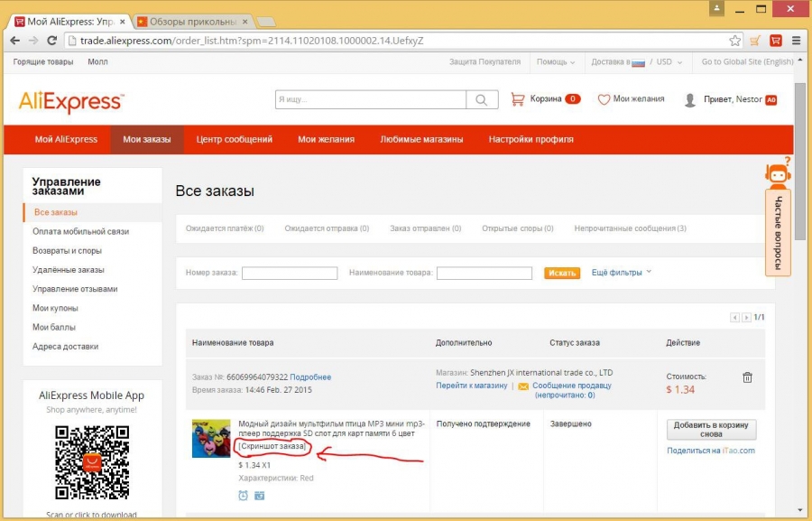Expand Ещё фильтры filters
The width and height of the screenshot is (812, 521).
621,272
